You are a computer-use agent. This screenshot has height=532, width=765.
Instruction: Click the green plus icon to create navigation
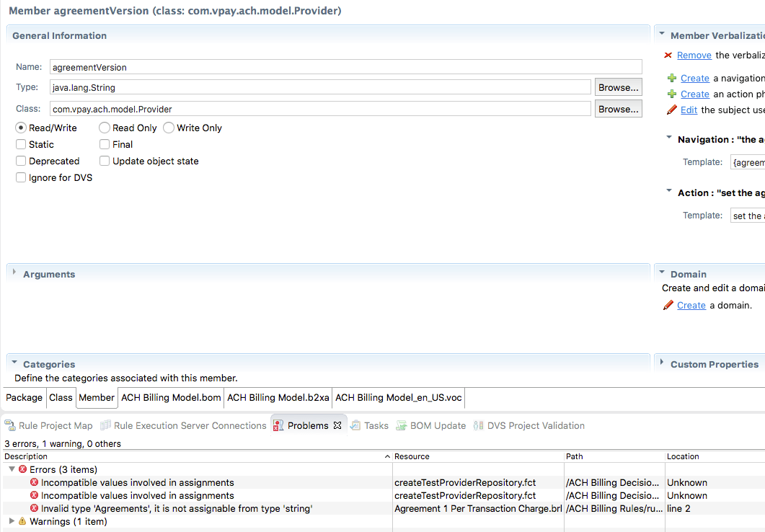tap(671, 78)
